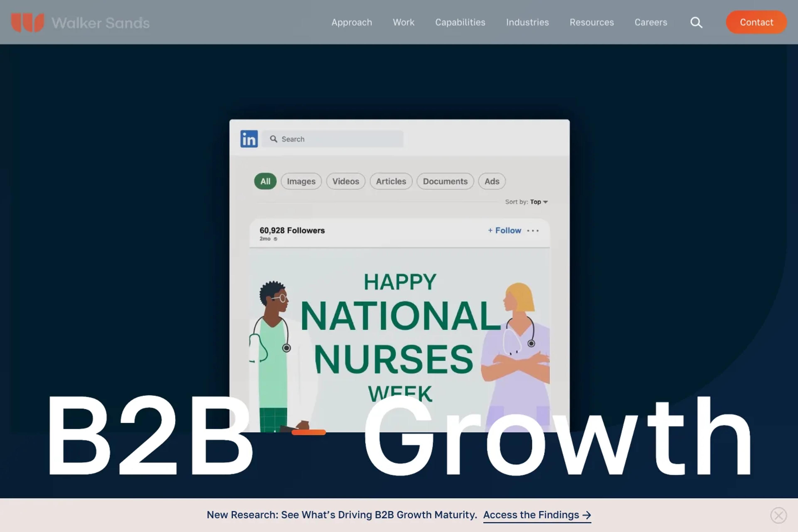
Task: Select the Ads filter pill
Action: tap(492, 181)
